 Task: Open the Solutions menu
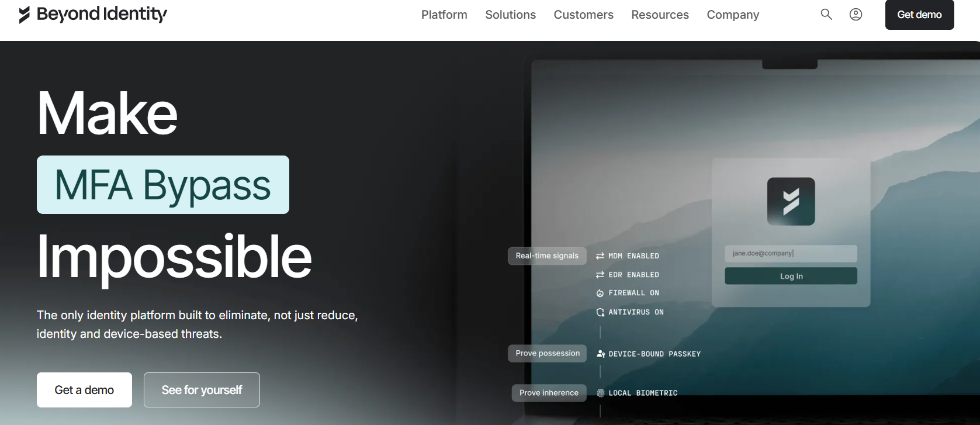[510, 15]
